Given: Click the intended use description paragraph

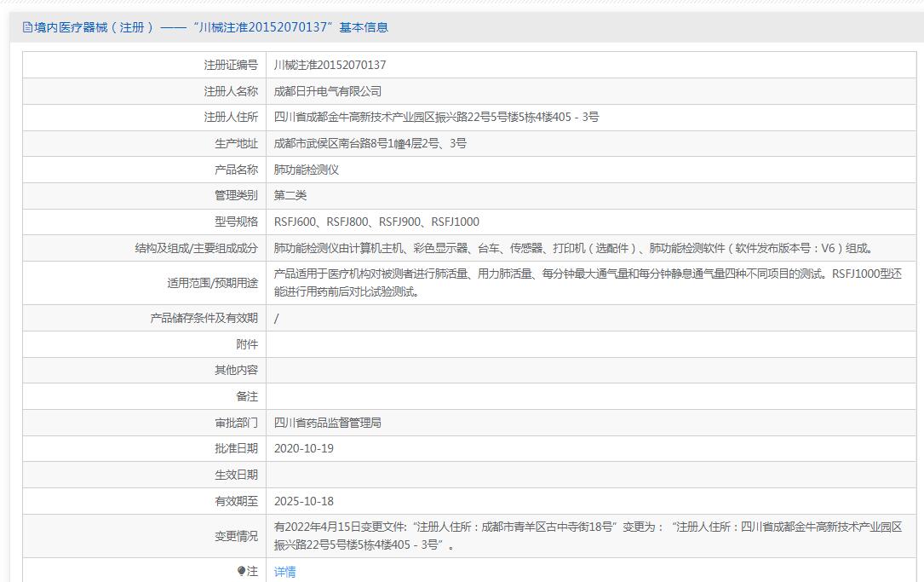Looking at the screenshot, I should 588,283.
